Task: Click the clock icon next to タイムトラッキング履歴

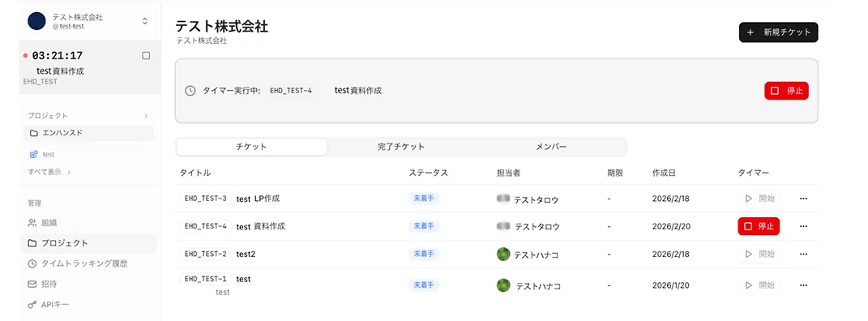Action: click(32, 263)
